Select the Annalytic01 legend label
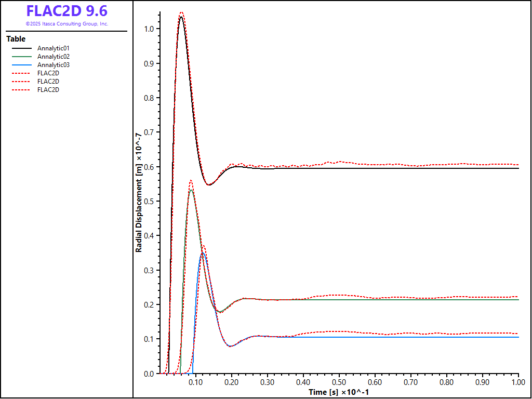The image size is (532, 399). (x=53, y=48)
